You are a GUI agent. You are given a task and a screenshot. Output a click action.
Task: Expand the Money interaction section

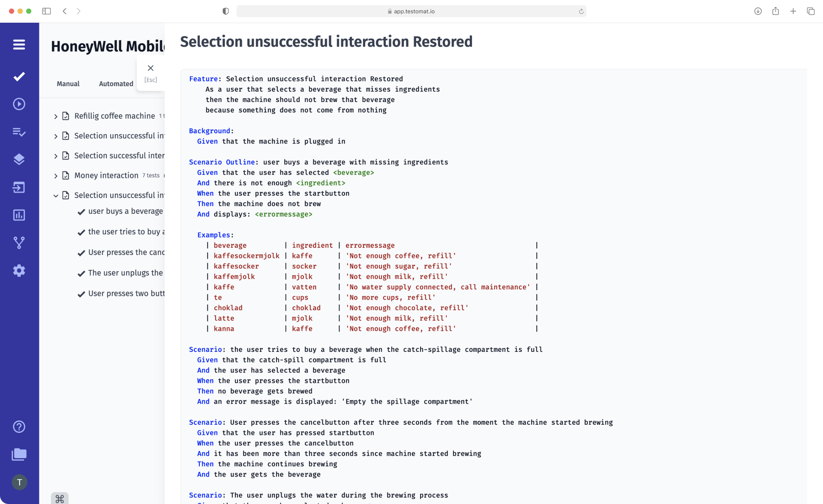55,175
